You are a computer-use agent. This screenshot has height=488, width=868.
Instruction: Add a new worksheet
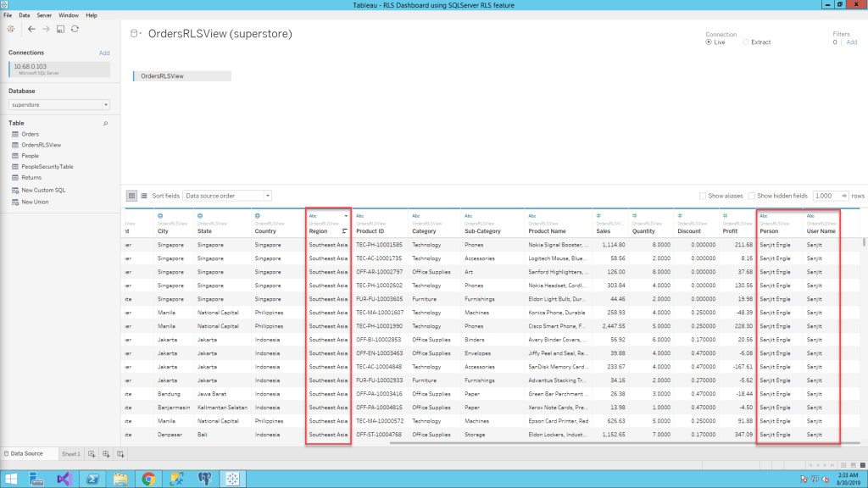(92, 454)
